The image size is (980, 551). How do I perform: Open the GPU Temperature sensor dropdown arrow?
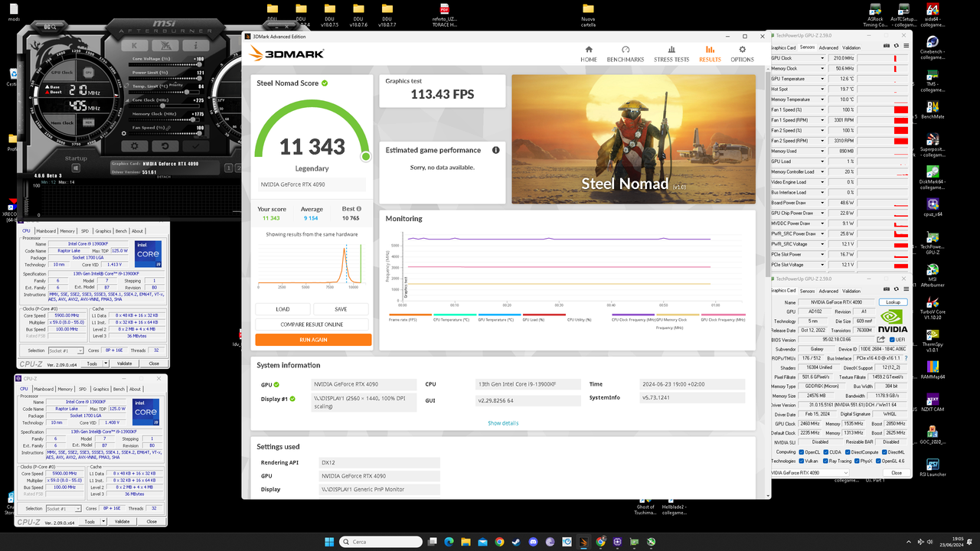(x=822, y=79)
